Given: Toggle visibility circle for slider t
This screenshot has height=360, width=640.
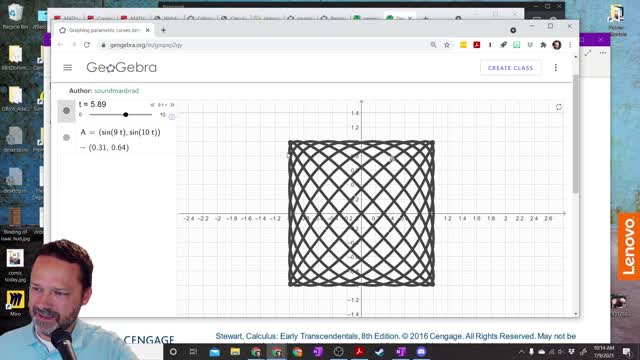Looking at the screenshot, I should [67, 111].
